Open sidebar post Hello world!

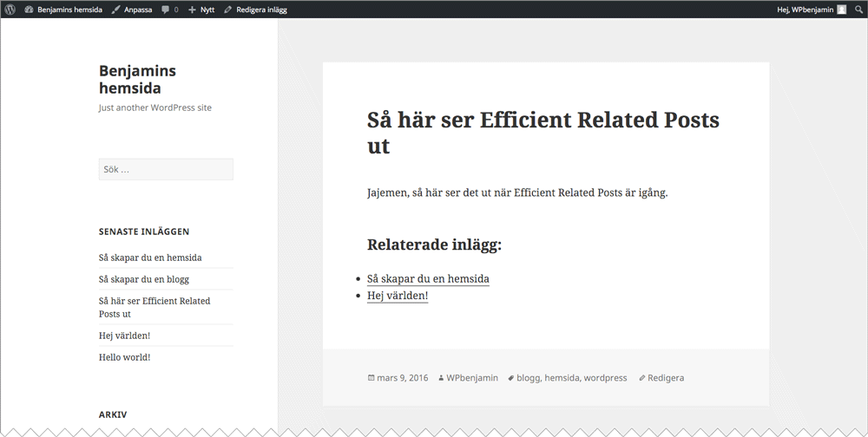coord(124,357)
